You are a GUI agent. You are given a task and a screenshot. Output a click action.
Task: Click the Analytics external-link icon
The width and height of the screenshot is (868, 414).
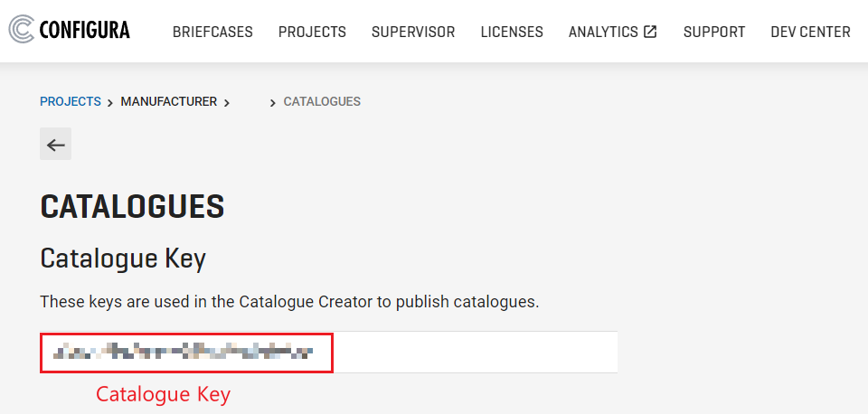(650, 32)
